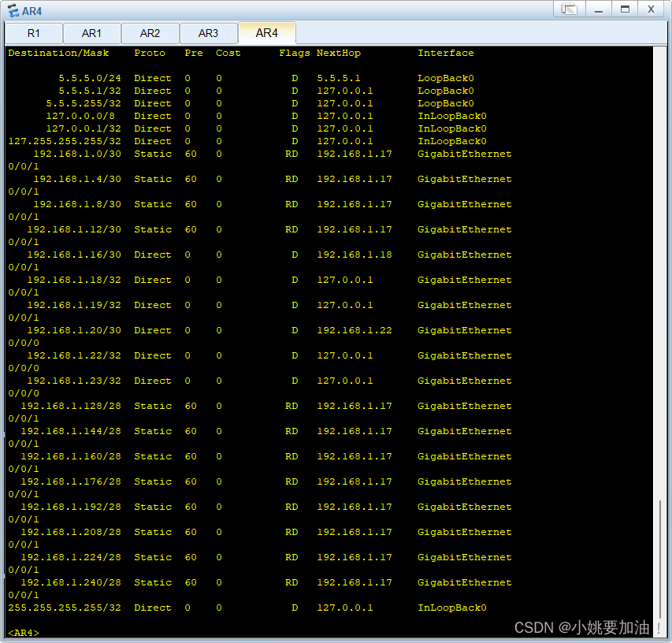Click the Interface column header
Screen dimensions: 672x643
point(446,53)
